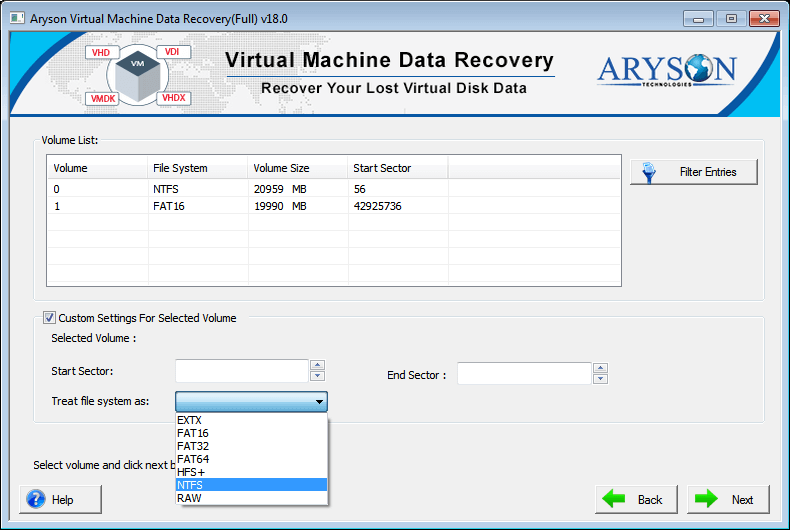
Task: Choose EXTX from the file system list
Action: (x=251, y=420)
